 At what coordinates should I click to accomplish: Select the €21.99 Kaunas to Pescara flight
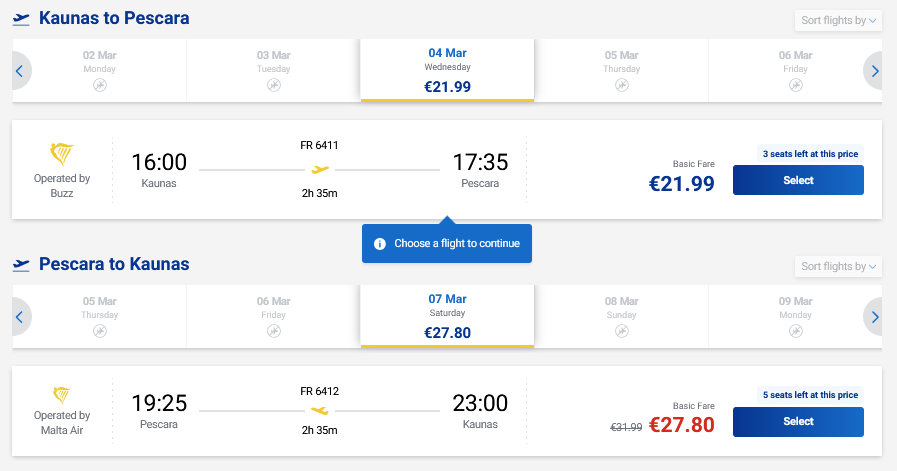798,180
